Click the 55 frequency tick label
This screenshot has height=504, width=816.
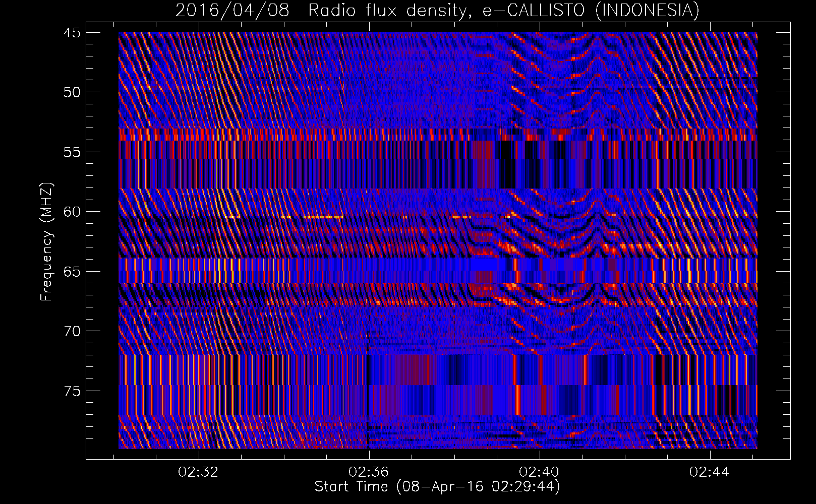coord(72,152)
